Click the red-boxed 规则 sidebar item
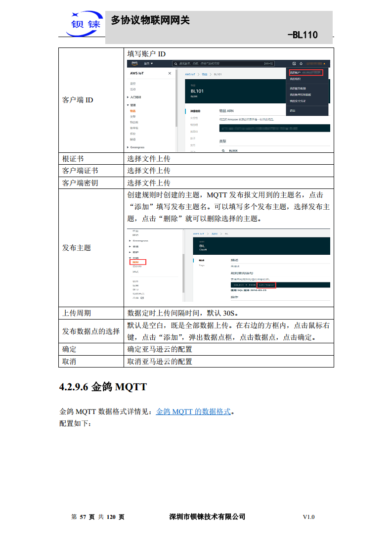 click(x=137, y=262)
